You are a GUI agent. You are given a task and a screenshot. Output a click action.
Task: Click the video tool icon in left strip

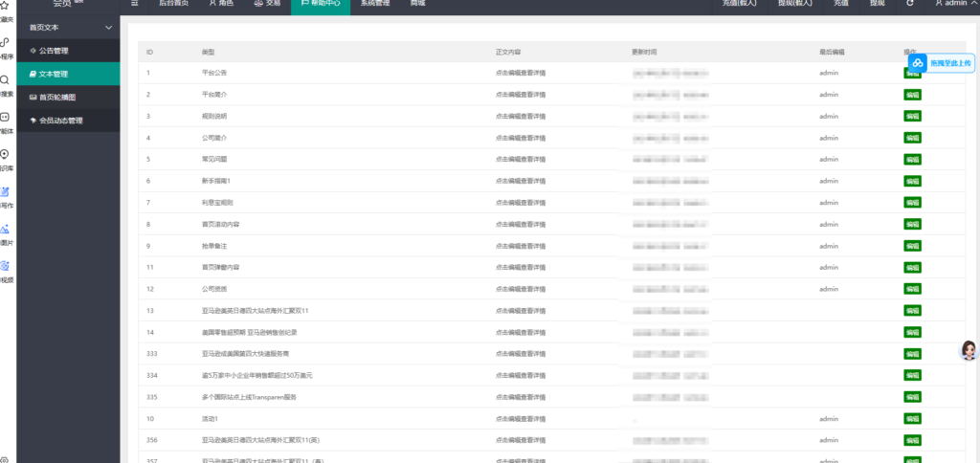click(5, 267)
